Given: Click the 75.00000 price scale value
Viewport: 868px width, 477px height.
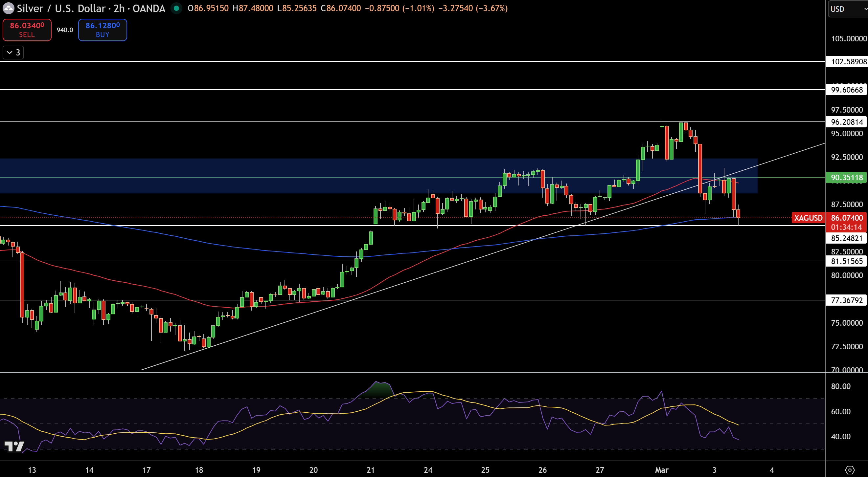Looking at the screenshot, I should pos(847,323).
